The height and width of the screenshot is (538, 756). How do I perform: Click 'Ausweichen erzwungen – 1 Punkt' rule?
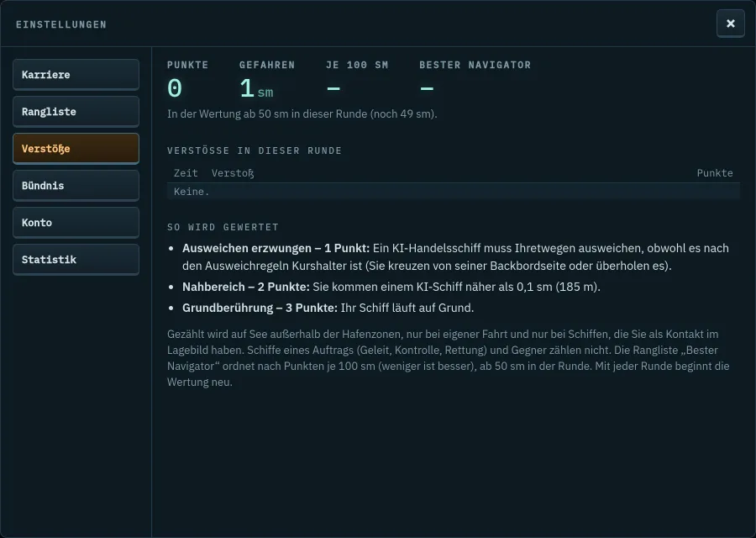pyautogui.click(x=455, y=256)
